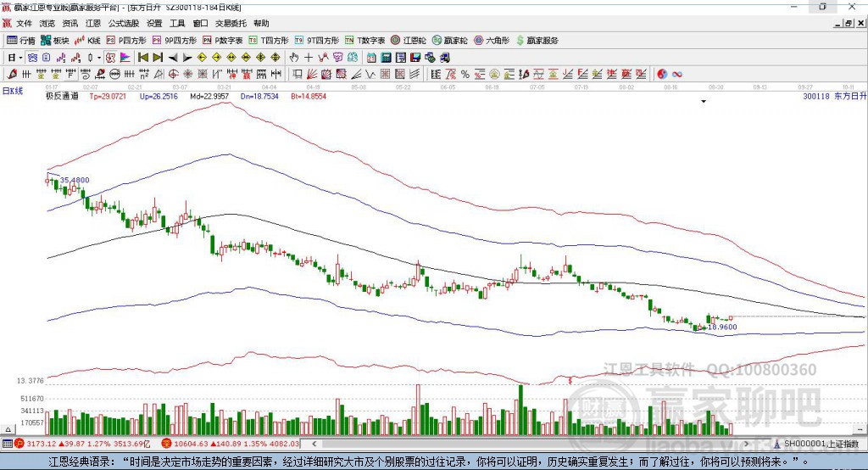Viewport: 868px width, 470px height.
Task: Click the yellow circled 金 ratio icon
Action: click(494, 75)
